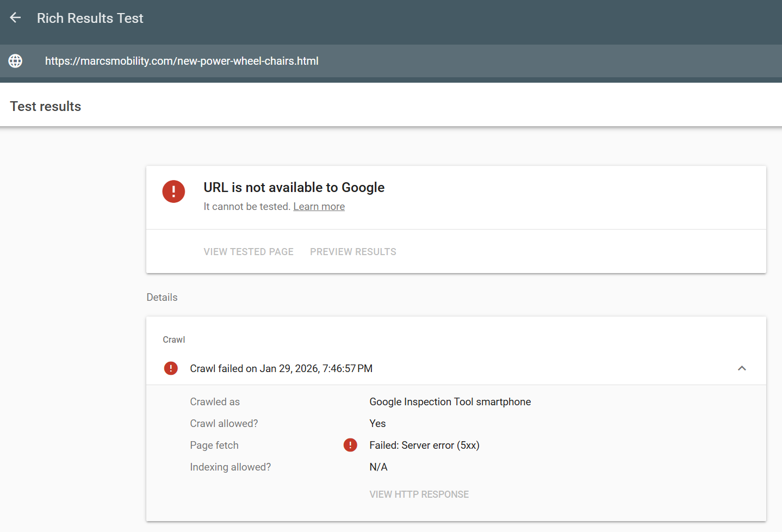This screenshot has height=532, width=782.
Task: Open the Learn more link
Action: tap(319, 207)
